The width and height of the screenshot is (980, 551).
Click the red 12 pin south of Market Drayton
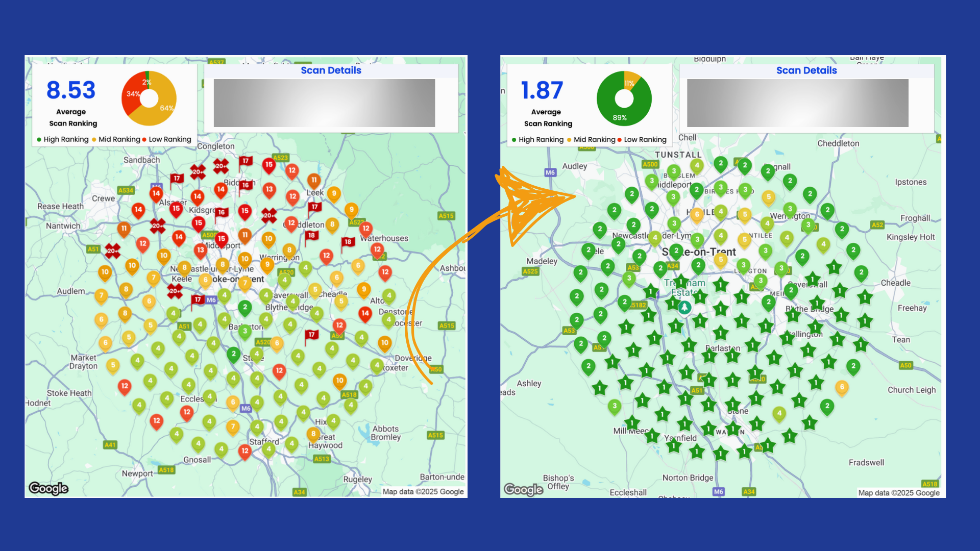[125, 387]
